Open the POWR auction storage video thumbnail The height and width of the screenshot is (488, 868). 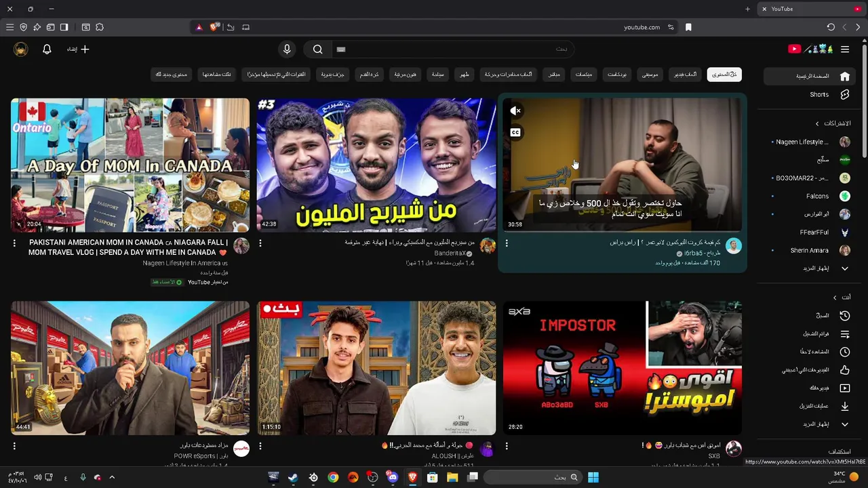click(130, 367)
